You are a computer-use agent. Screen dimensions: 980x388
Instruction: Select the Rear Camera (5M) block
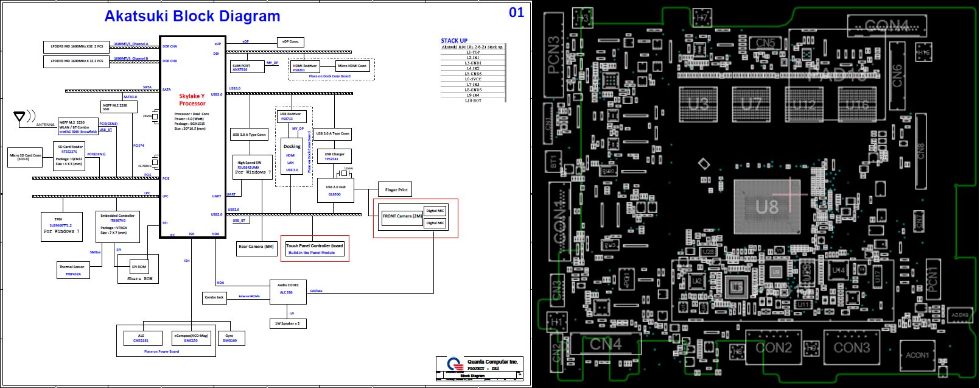pos(256,247)
